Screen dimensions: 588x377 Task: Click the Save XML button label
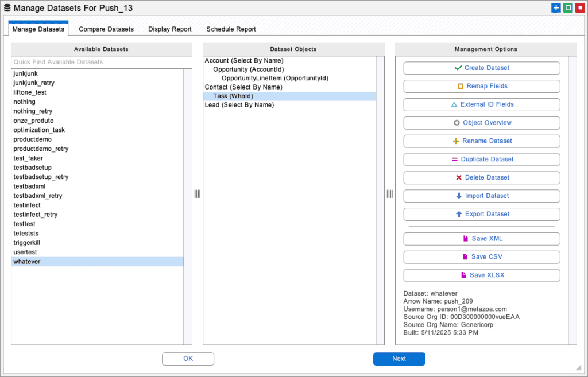(x=487, y=238)
